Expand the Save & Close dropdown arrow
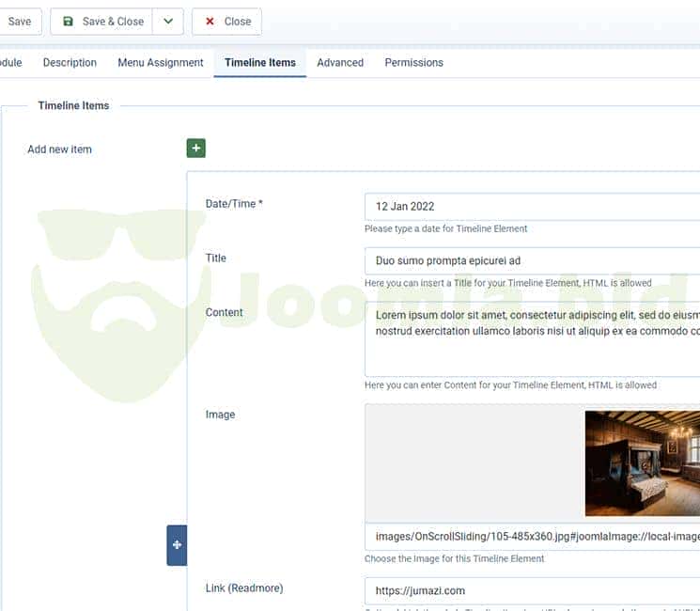Image resolution: width=700 pixels, height=611 pixels. click(167, 22)
